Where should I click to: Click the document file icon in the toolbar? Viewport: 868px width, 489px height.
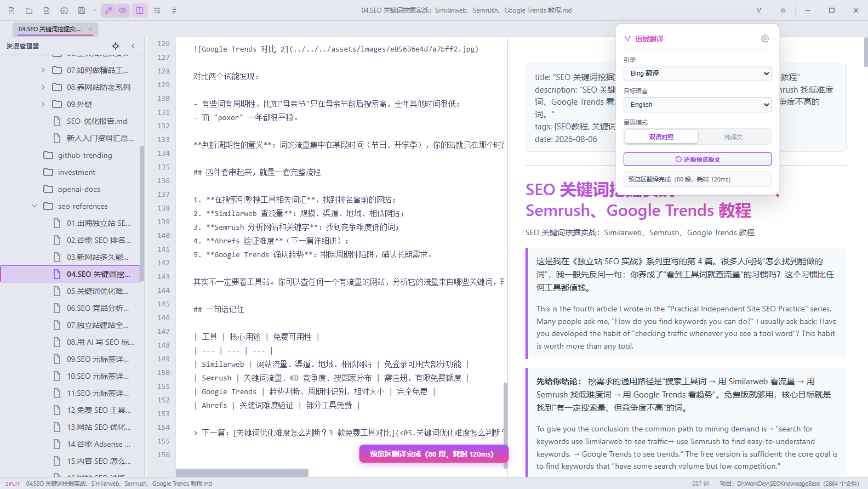point(47,10)
